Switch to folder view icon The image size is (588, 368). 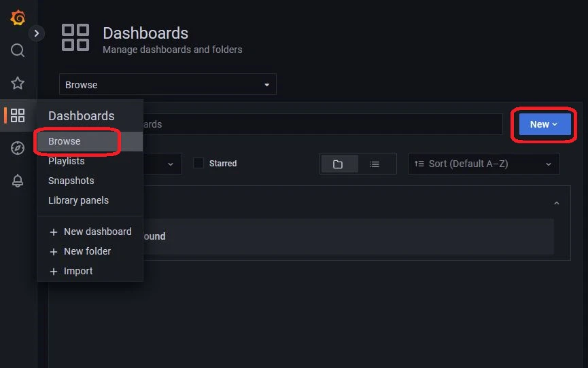click(x=338, y=164)
